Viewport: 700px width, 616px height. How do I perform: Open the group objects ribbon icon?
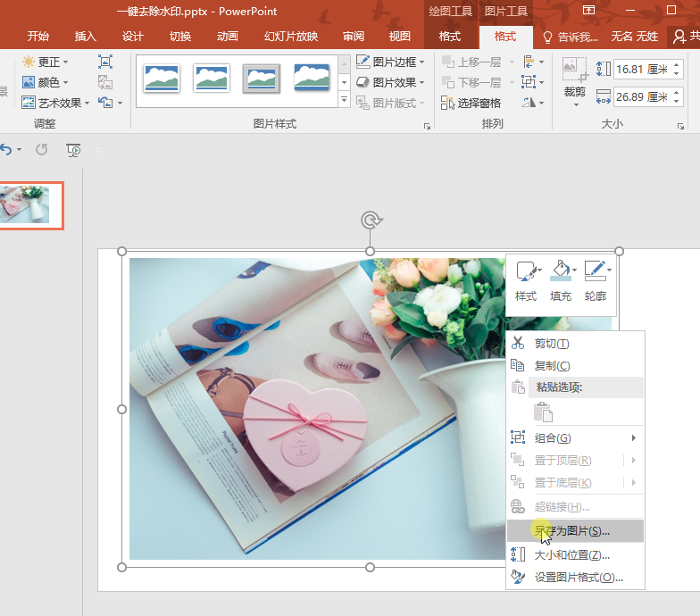532,82
